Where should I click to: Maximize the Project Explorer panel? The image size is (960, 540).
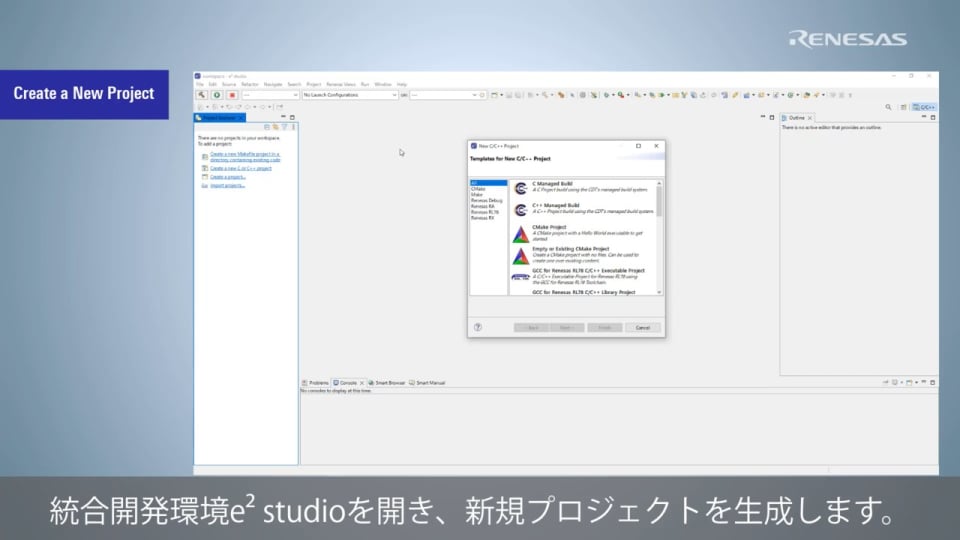click(292, 117)
